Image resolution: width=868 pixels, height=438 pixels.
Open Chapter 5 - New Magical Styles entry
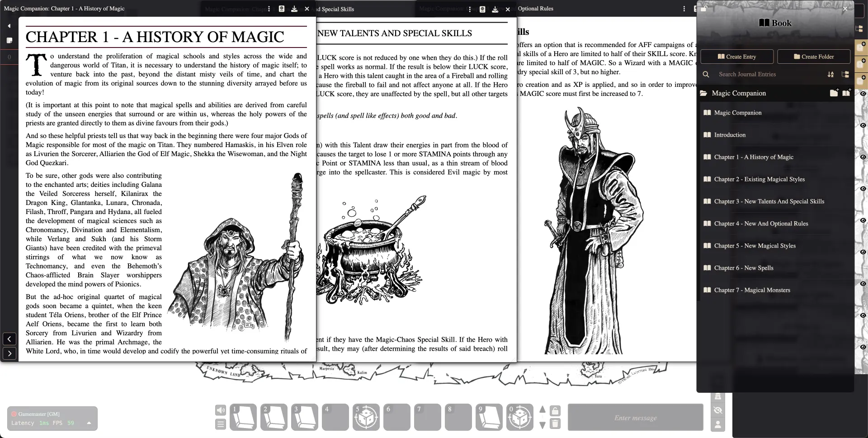pyautogui.click(x=755, y=246)
